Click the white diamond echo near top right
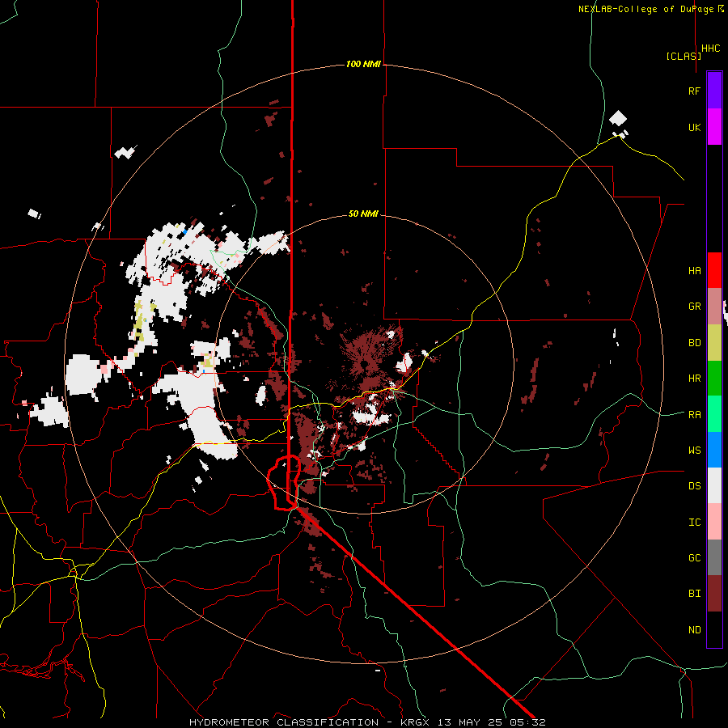Viewport: 728px width, 728px height. point(618,118)
